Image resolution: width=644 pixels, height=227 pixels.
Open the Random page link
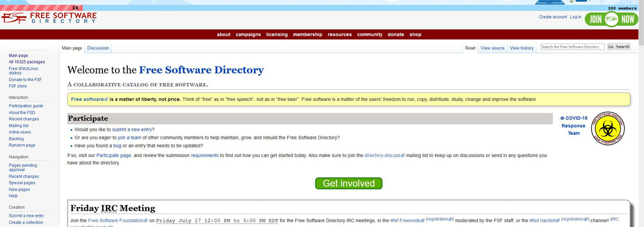pyautogui.click(x=22, y=145)
